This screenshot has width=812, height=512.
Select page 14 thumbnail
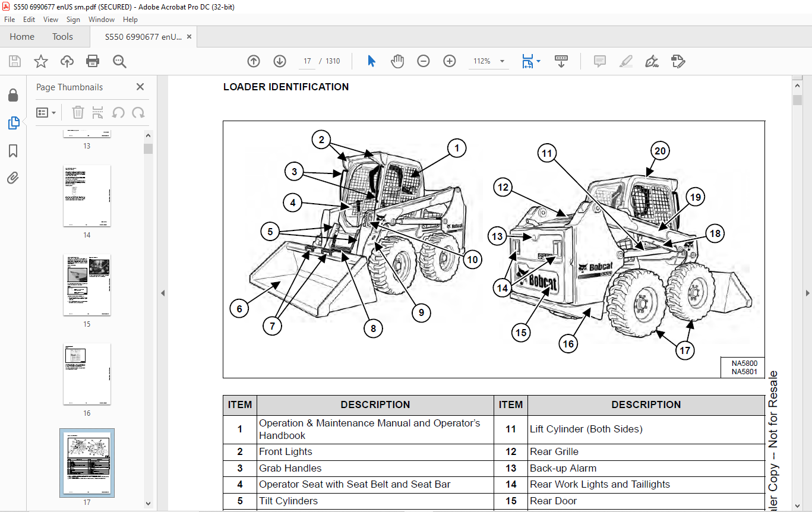(x=87, y=196)
